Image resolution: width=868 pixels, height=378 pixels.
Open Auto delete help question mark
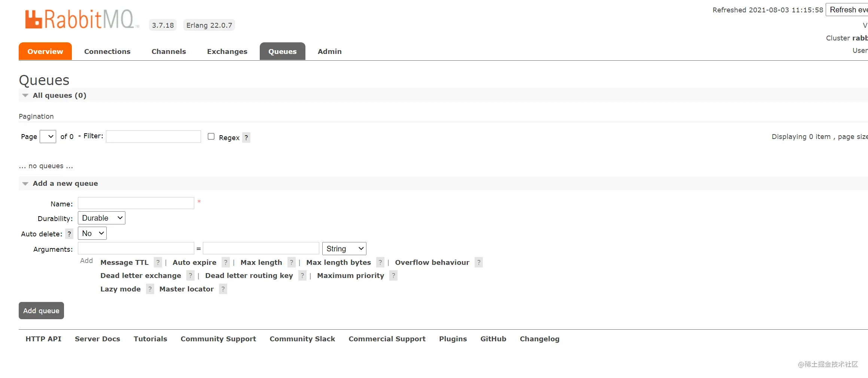pos(69,234)
